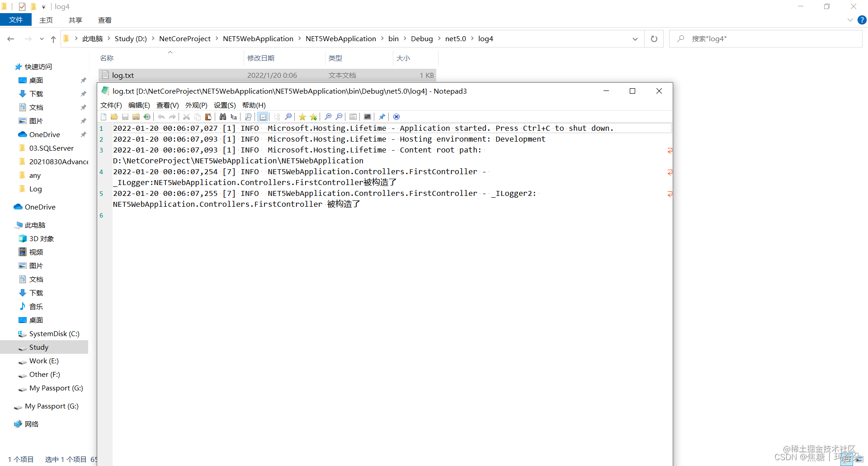Switch to the 共享 ribbon tab in Explorer
Image resolution: width=868 pixels, height=466 pixels.
click(75, 20)
